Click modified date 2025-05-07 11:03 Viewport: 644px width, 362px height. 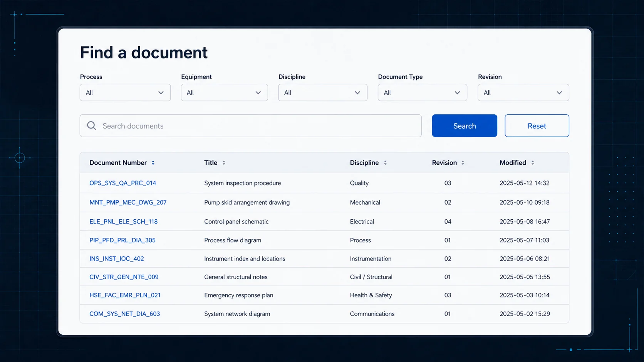coord(525,240)
